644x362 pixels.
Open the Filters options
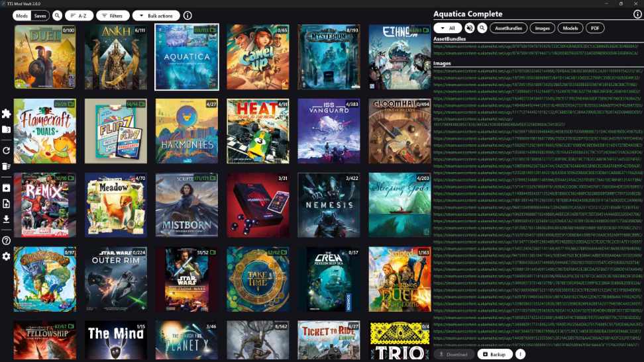pos(113,16)
